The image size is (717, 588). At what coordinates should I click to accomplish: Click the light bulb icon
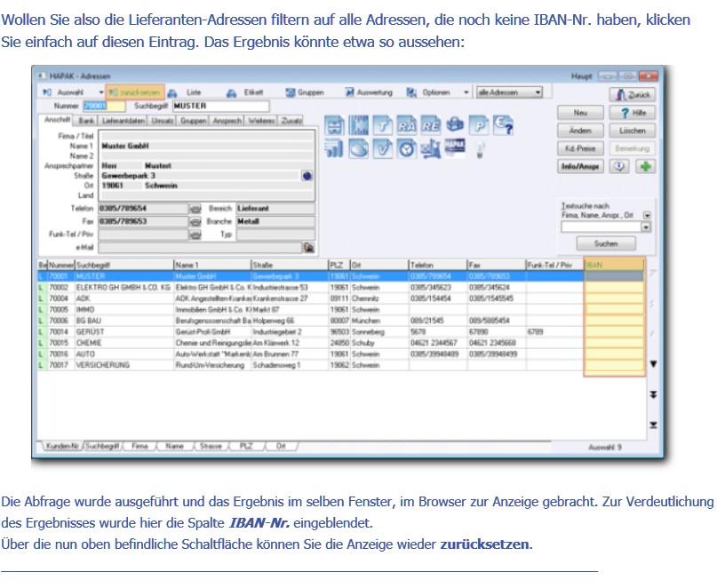click(479, 150)
